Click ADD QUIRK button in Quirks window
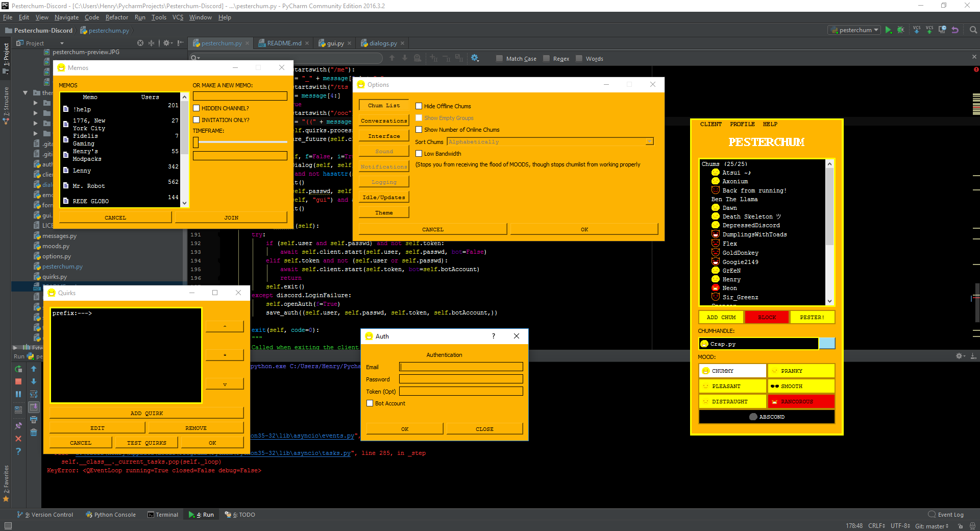Screen dimensions: 980x531 146,414
